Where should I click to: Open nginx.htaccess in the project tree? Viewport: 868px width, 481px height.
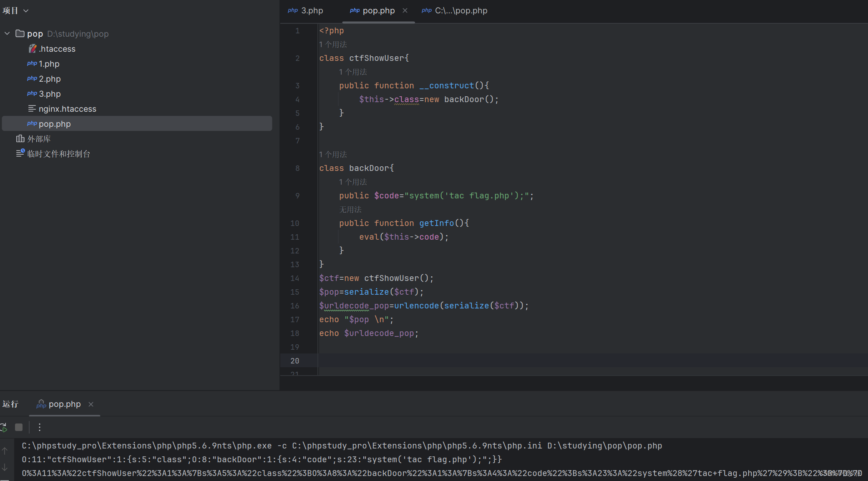pos(68,109)
